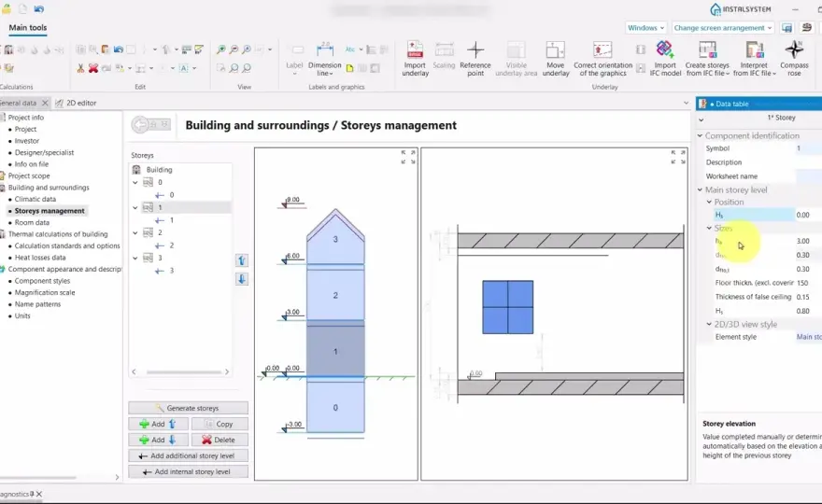Open Interpret from IFC file tool
This screenshot has width=822, height=504.
(754, 59)
